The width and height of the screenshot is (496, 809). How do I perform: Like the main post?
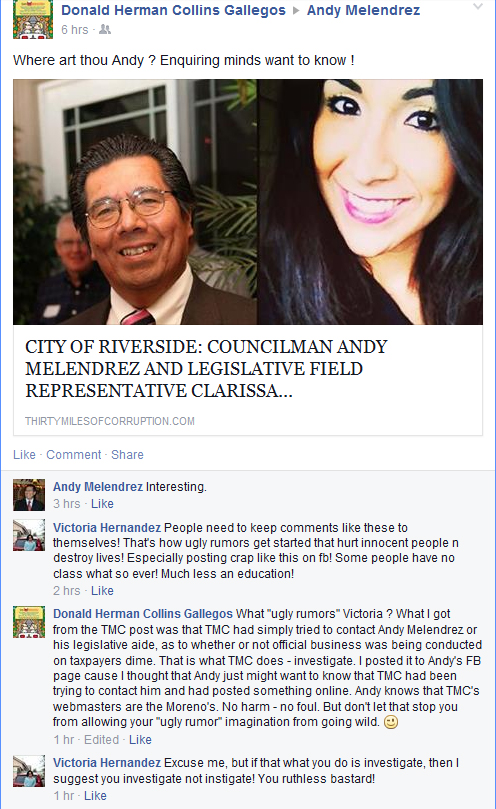tap(24, 455)
